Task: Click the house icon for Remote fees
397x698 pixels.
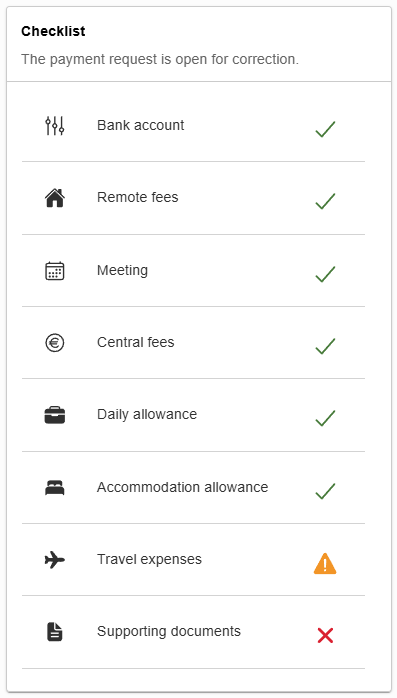Action: click(55, 198)
